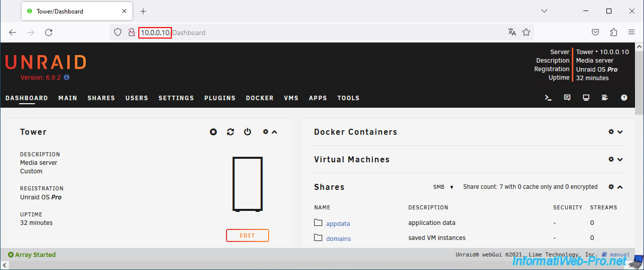644x270 pixels.
Task: Open the Docker Containers settings gear
Action: (x=611, y=132)
